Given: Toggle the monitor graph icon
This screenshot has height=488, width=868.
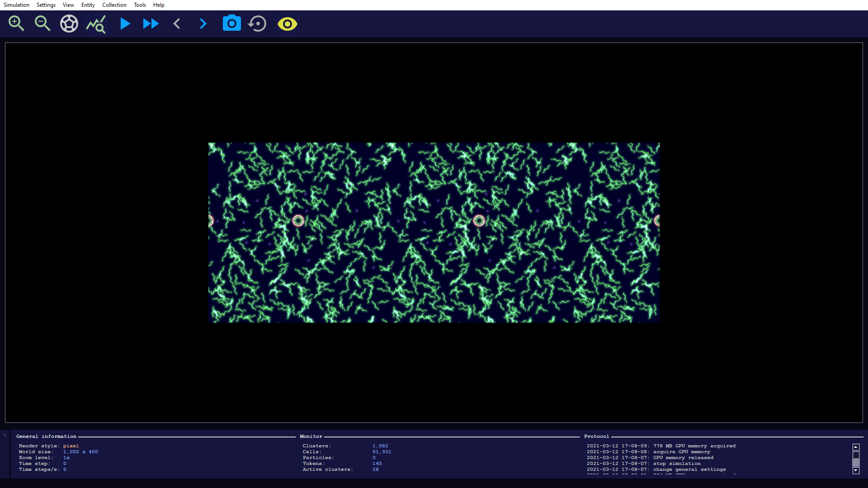Looking at the screenshot, I should (x=96, y=24).
